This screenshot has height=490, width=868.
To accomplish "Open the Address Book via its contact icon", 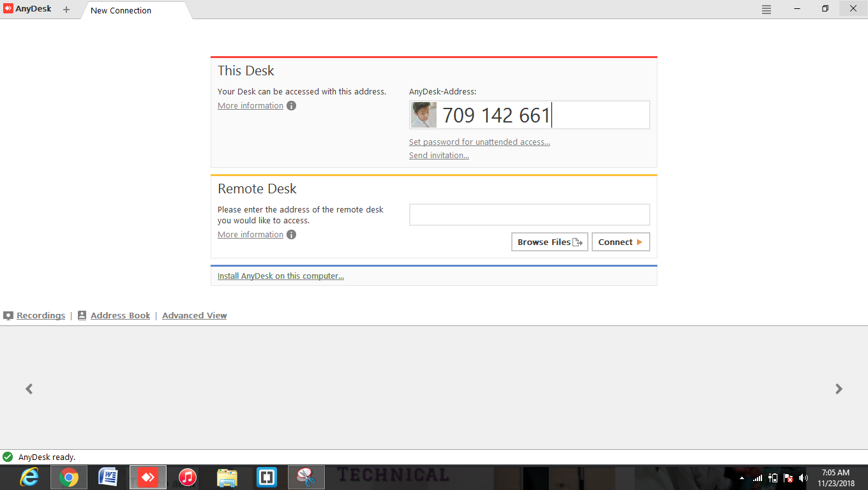I will click(82, 315).
